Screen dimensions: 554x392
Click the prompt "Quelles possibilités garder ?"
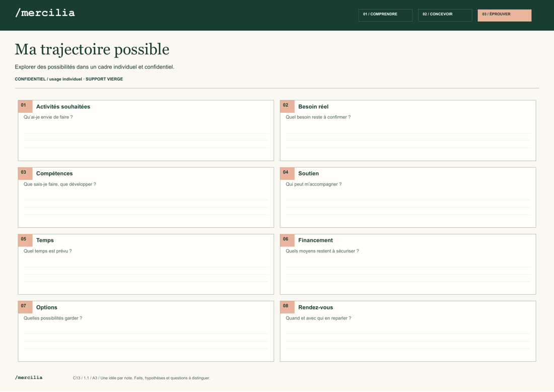(53, 318)
